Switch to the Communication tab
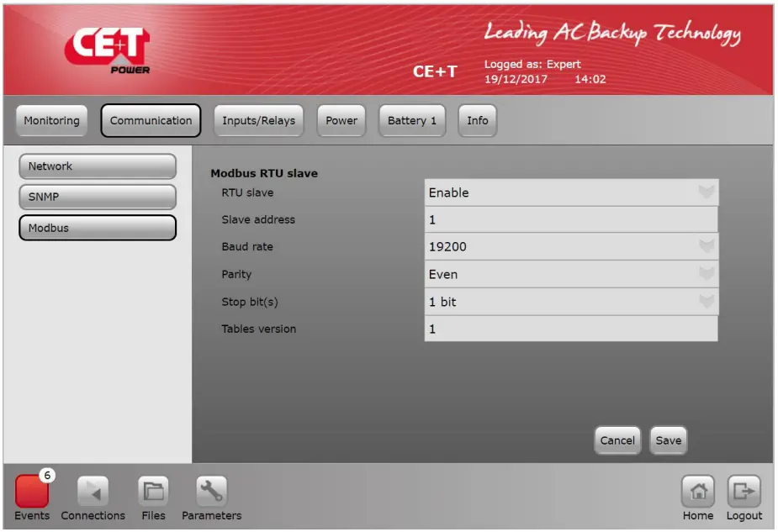This screenshot has height=532, width=778. click(151, 120)
